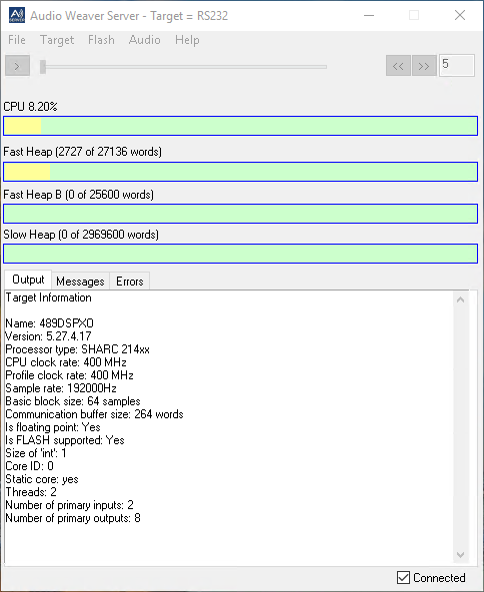Click the 'Name: 489DSPX0' line
The width and height of the screenshot is (484, 592).
tap(49, 324)
